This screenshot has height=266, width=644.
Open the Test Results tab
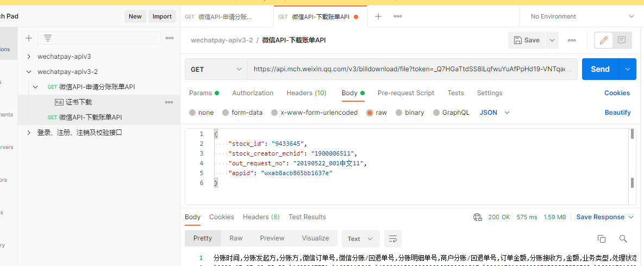pyautogui.click(x=307, y=217)
